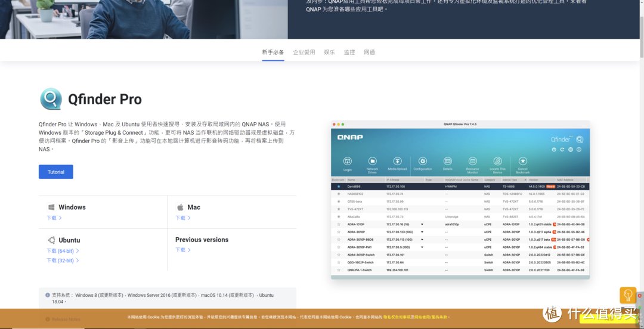Screen dimensions: 644x329
Task: Click the globe language icon in Qfinder
Action: tap(571, 150)
